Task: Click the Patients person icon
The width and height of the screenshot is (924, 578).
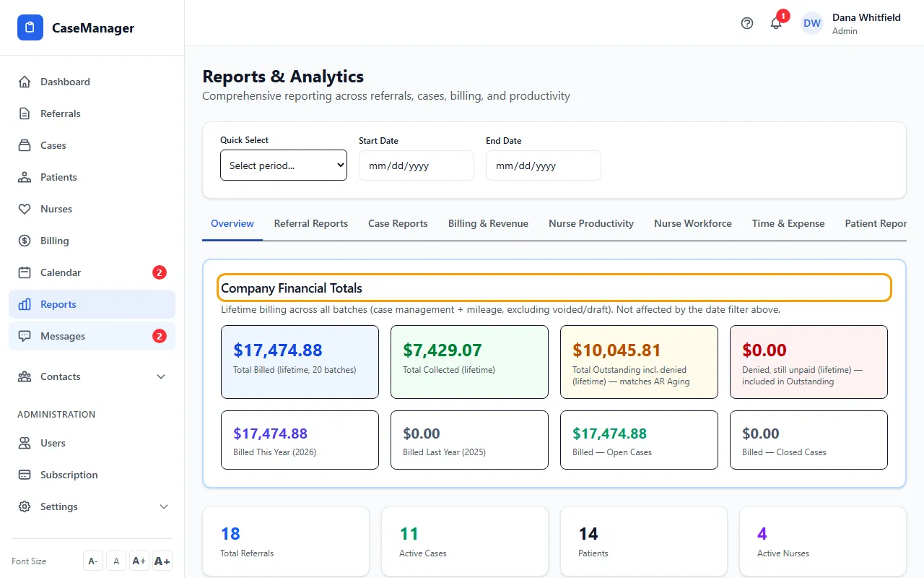Action: (x=25, y=177)
